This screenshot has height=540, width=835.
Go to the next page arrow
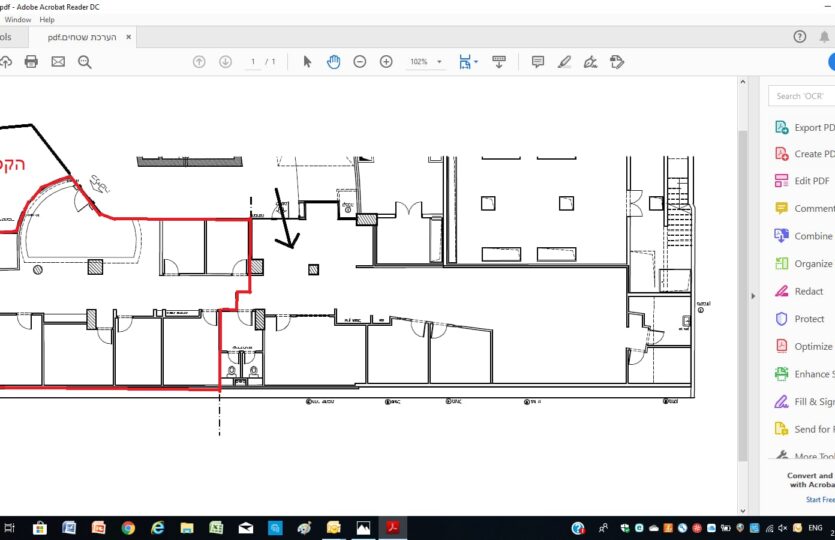pos(225,62)
